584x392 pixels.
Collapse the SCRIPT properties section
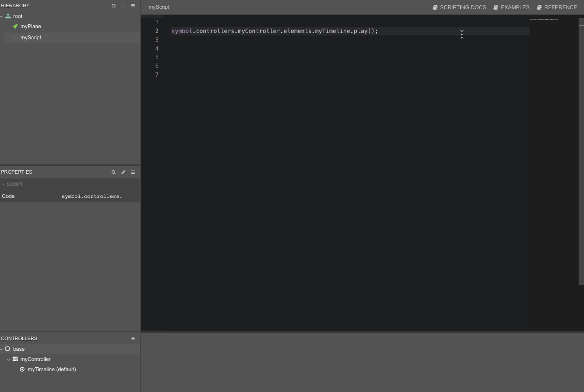click(x=3, y=184)
